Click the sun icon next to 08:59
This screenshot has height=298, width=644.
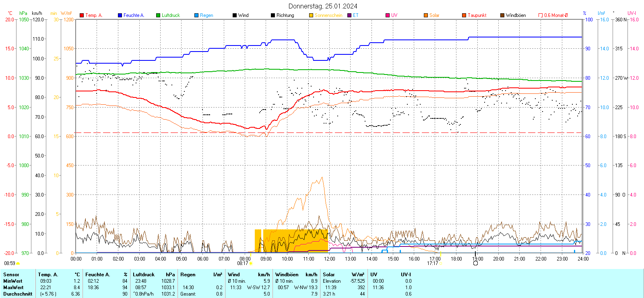point(18,263)
